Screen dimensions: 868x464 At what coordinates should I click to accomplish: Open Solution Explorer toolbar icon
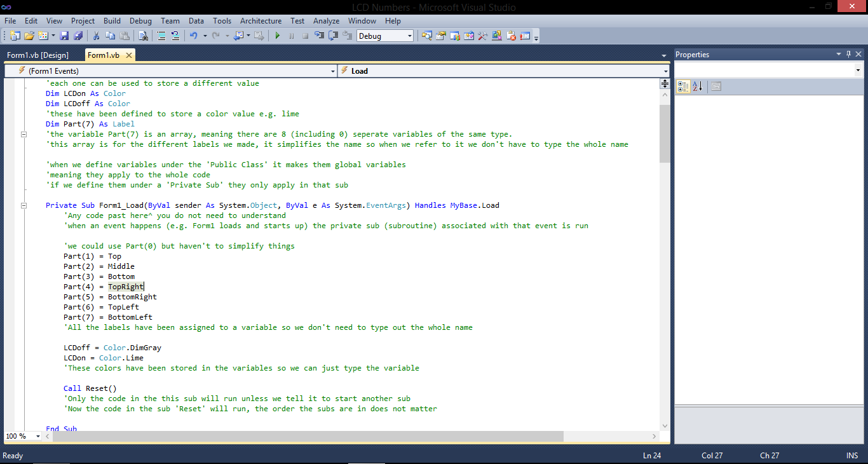(x=427, y=36)
